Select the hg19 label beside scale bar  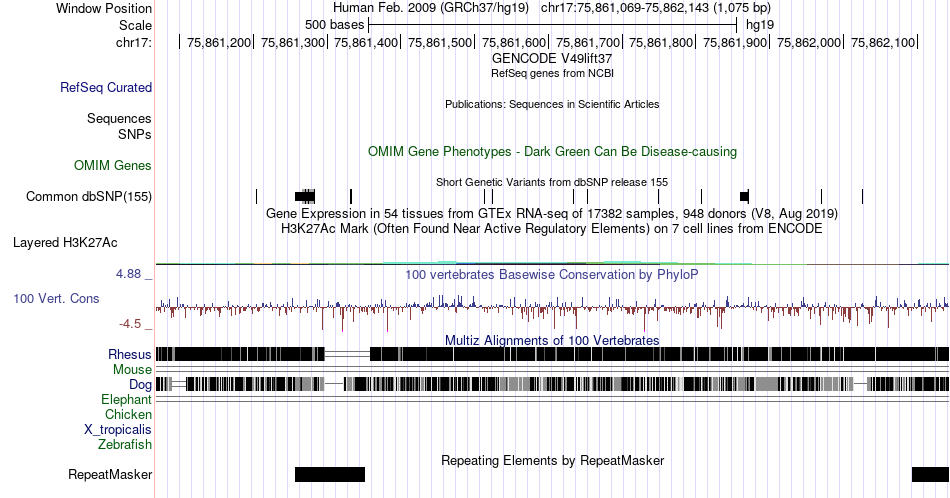coord(760,25)
